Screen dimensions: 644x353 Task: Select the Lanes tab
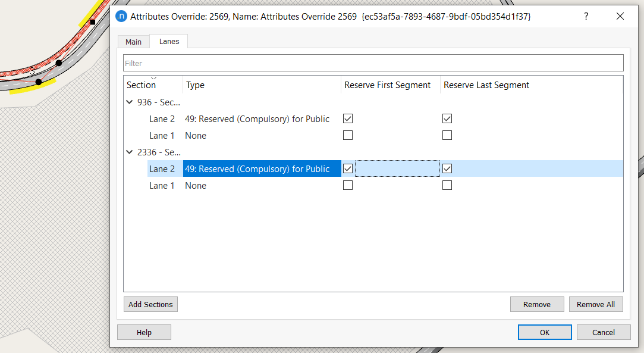click(x=169, y=42)
